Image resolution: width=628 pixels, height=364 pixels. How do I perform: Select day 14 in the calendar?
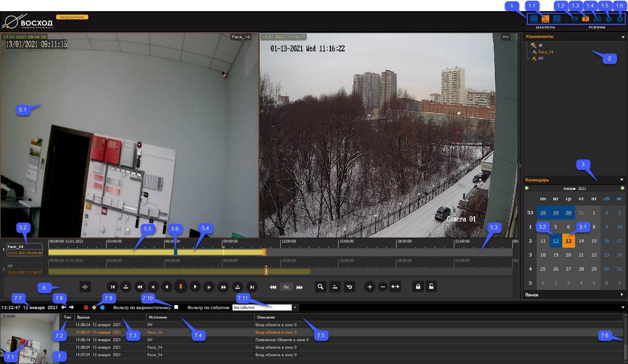pos(581,241)
